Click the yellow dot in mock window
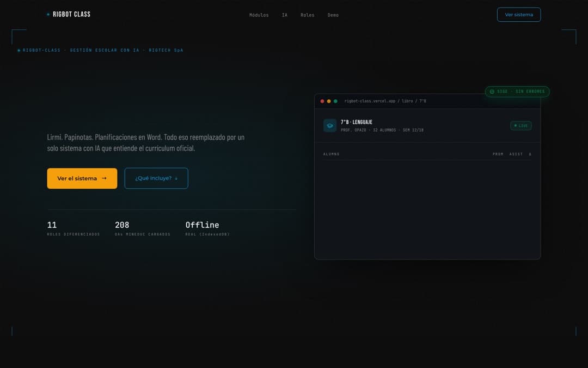 [329, 101]
